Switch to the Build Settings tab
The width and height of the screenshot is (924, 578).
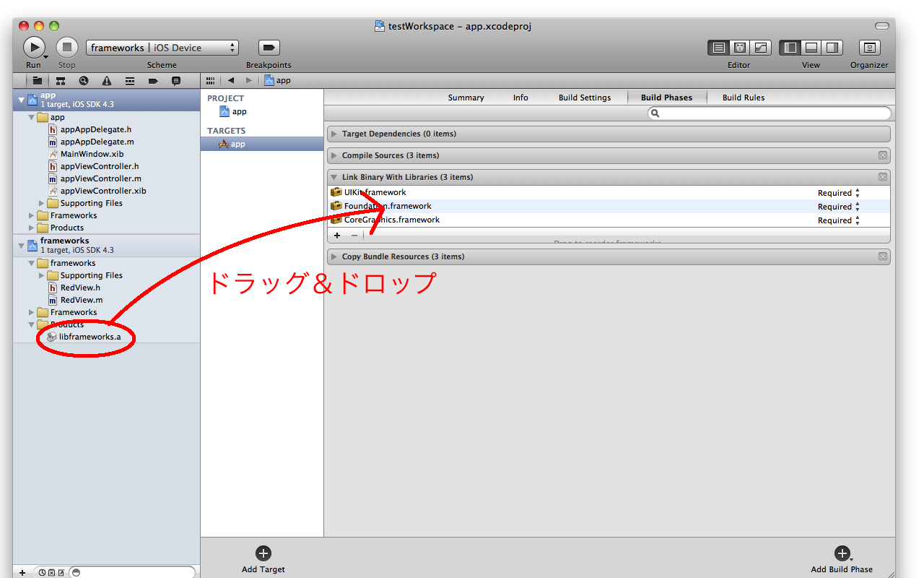tap(584, 98)
